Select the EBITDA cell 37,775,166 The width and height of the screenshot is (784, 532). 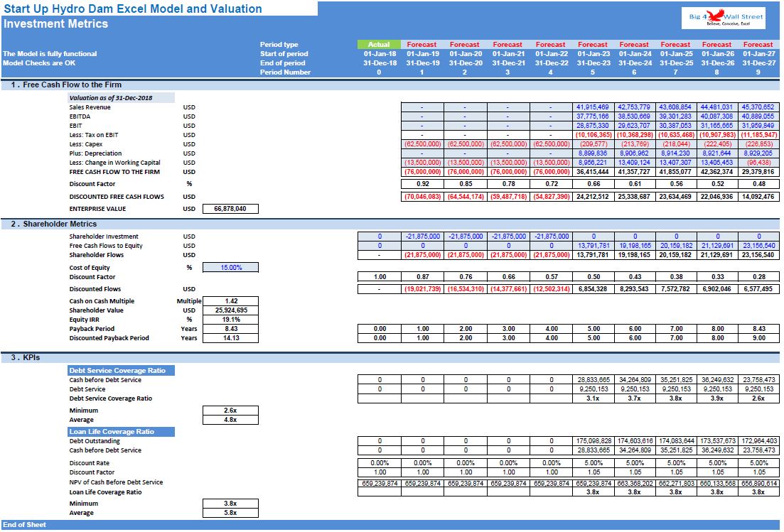(593, 116)
